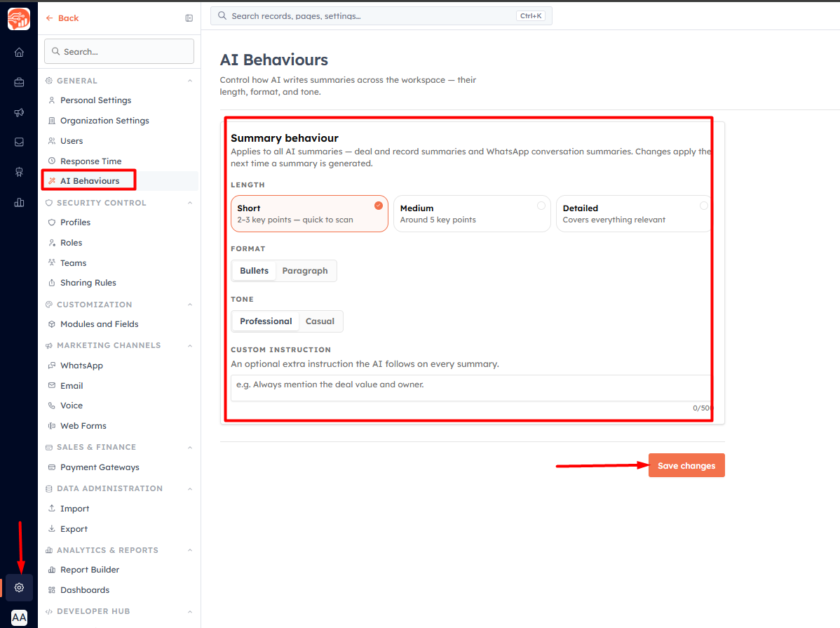Open the bar chart reports icon in rail
The image size is (840, 628).
point(20,202)
